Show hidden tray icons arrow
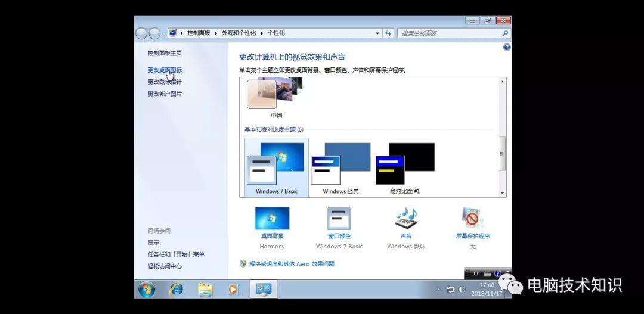644x314 pixels. (x=439, y=290)
